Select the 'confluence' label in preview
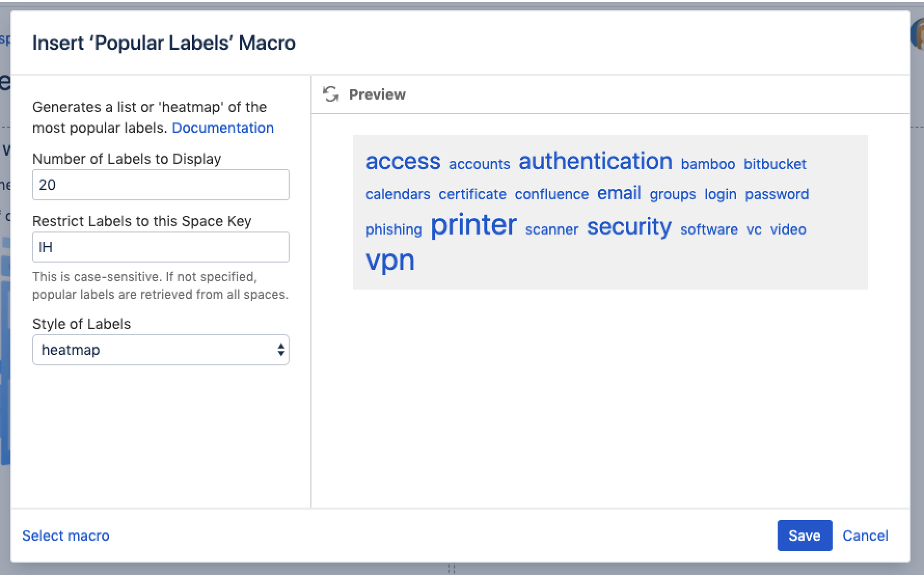Image resolution: width=924 pixels, height=575 pixels. (x=551, y=194)
